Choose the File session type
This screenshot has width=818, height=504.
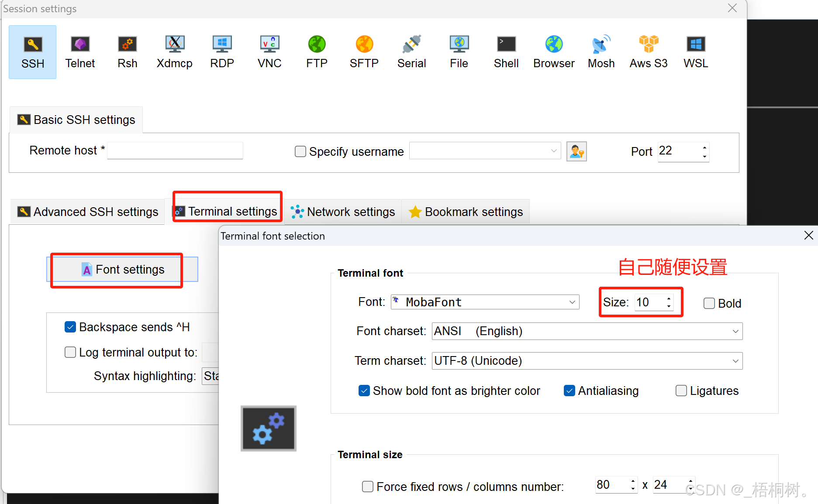[459, 52]
